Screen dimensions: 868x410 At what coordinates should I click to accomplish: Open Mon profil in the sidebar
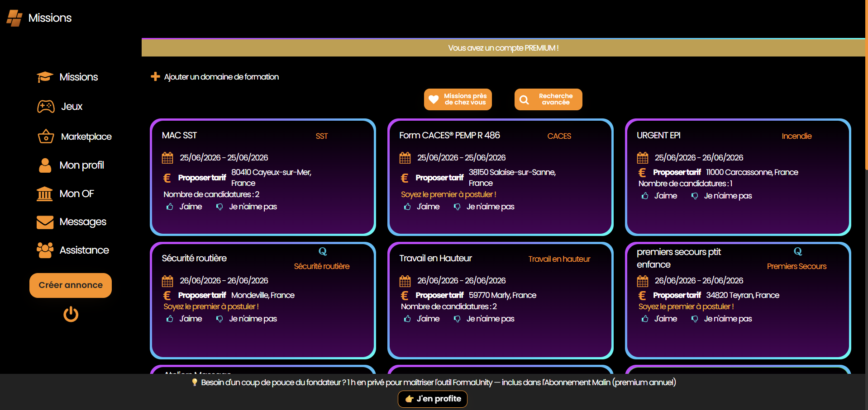71,165
